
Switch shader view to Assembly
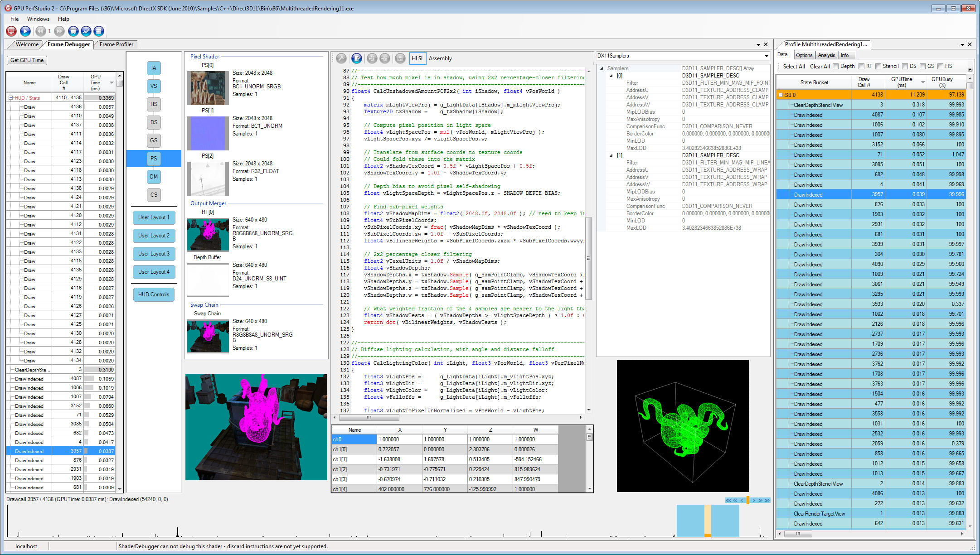click(x=440, y=58)
